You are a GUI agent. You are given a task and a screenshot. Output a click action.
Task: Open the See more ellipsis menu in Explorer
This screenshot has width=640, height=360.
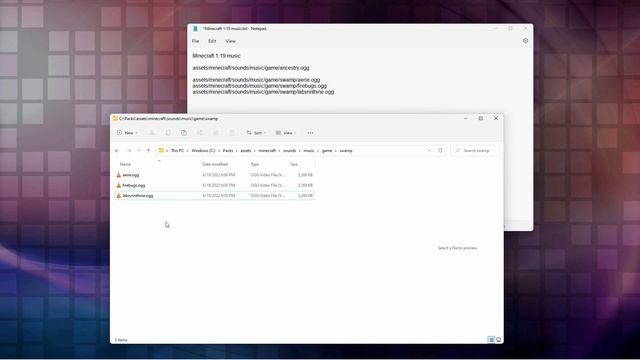(x=310, y=133)
